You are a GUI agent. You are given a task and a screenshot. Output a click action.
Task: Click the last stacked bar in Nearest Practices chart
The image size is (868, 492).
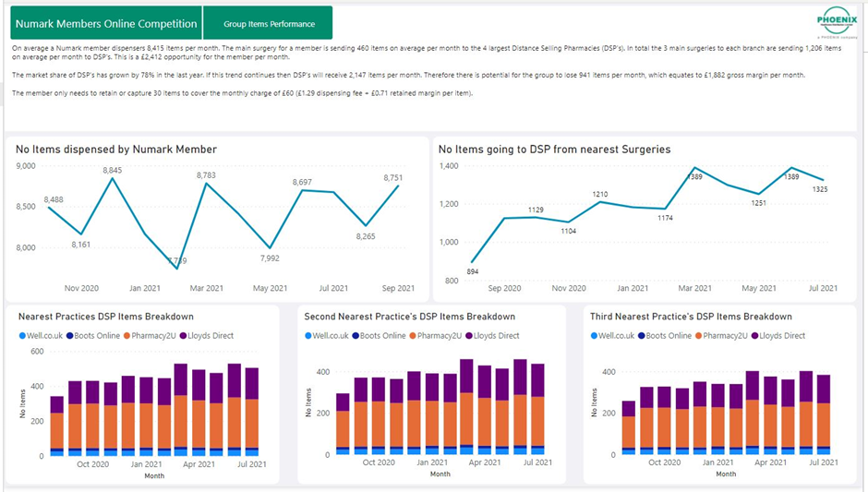pos(252,413)
